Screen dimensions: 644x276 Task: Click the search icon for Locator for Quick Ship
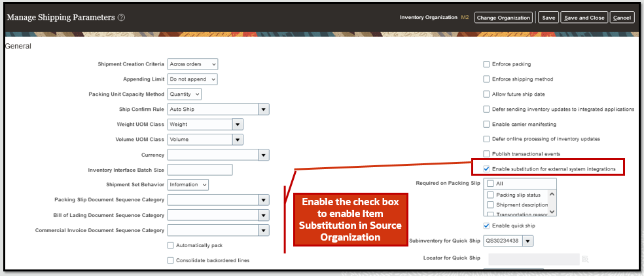(585, 259)
